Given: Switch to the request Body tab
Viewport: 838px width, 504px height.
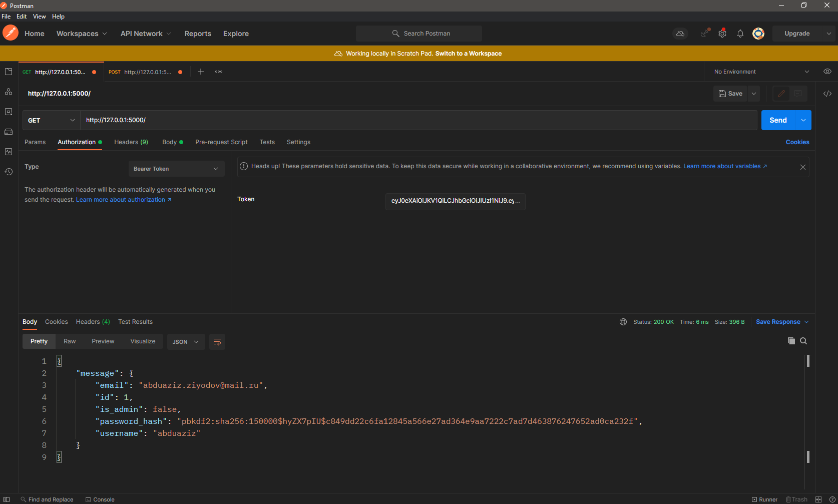Looking at the screenshot, I should (173, 142).
